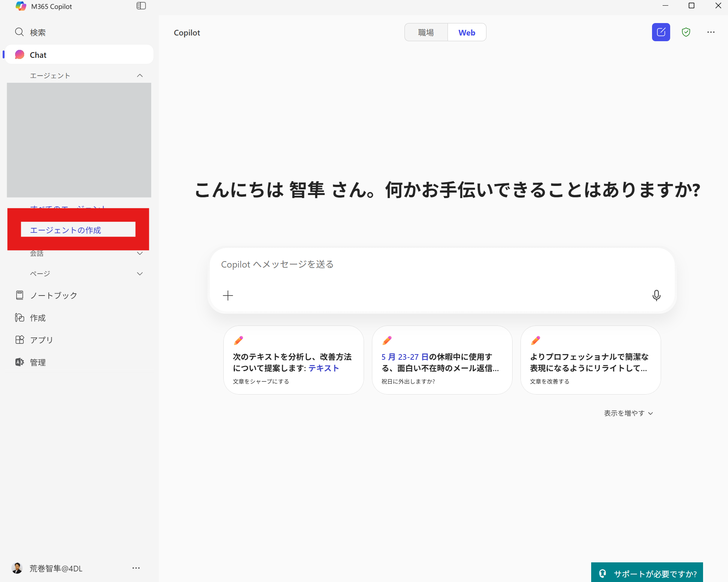Click the Copilot message input field
The image size is (728, 582).
pyautogui.click(x=442, y=280)
